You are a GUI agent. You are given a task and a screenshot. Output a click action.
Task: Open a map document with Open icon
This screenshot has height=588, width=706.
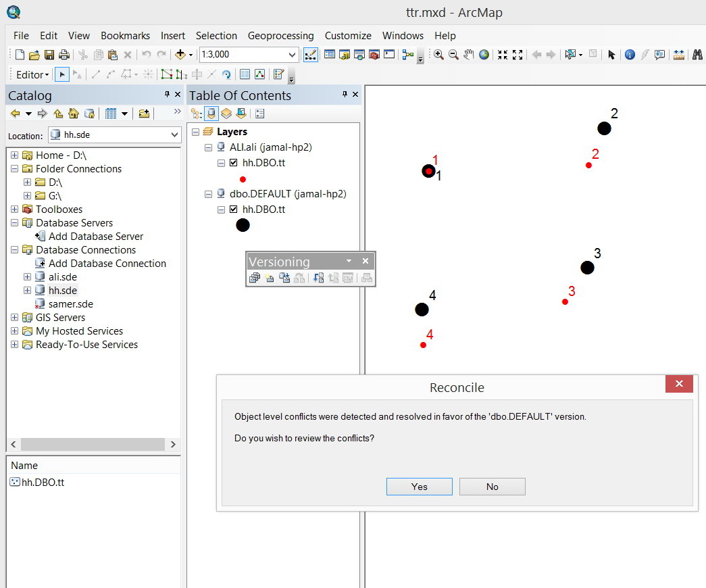tap(34, 55)
